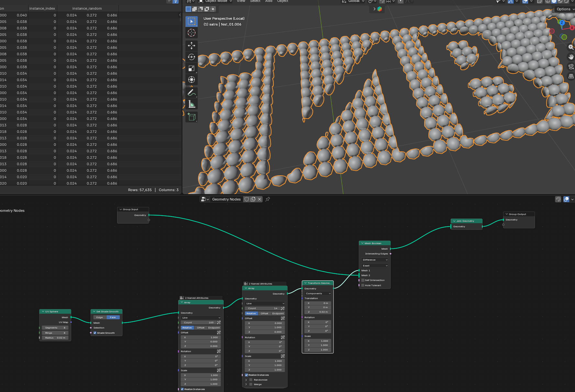Click the camera view icon
This screenshot has width=575, height=392.
[x=571, y=67]
